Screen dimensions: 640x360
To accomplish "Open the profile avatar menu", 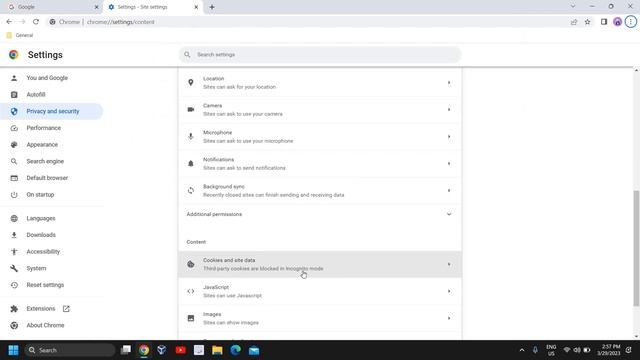I will coord(617,22).
